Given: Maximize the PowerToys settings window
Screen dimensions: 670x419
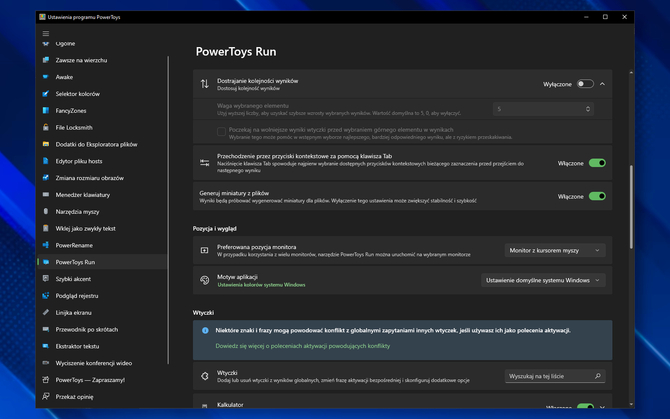Looking at the screenshot, I should click(605, 17).
